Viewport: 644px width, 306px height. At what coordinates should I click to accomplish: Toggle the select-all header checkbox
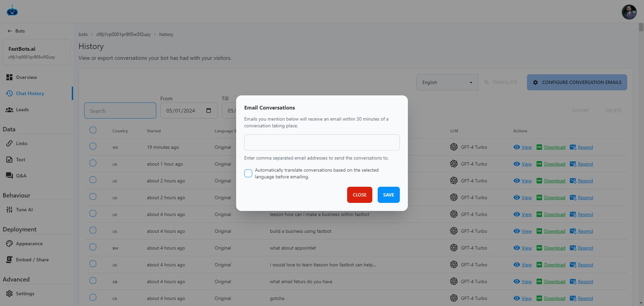93,130
